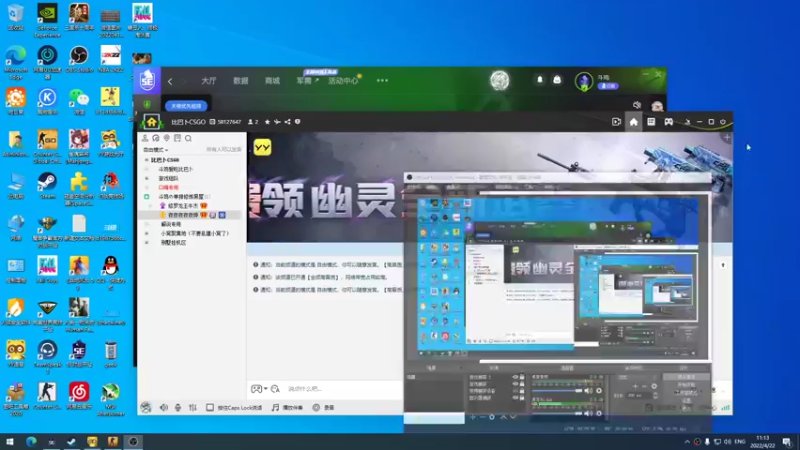Switch to YY home view icon
The image size is (800, 450).
tap(634, 122)
